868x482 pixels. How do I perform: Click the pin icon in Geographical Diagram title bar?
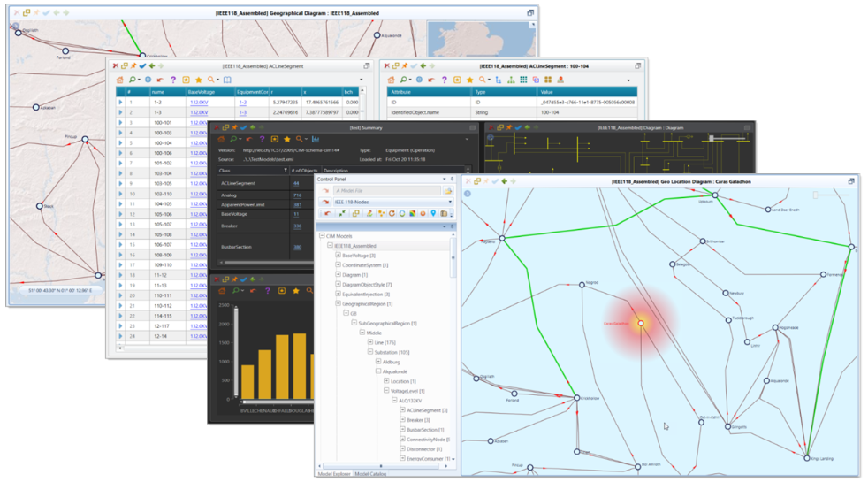point(36,12)
